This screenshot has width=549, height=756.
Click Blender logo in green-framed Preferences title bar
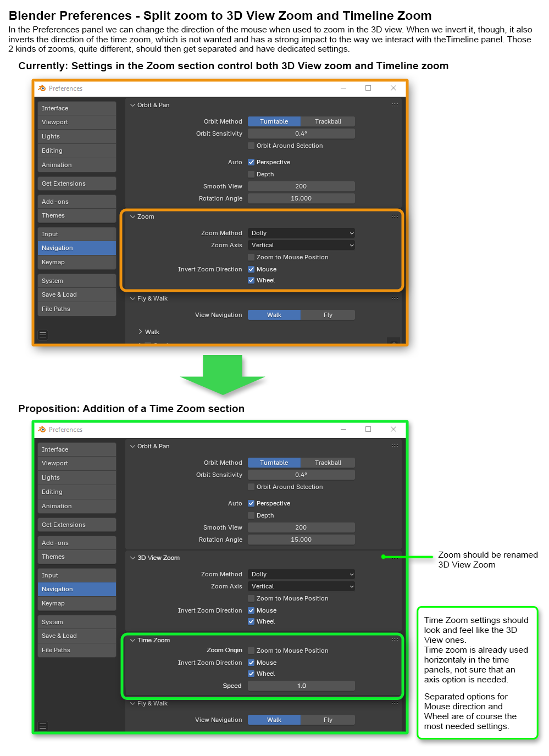[42, 430]
